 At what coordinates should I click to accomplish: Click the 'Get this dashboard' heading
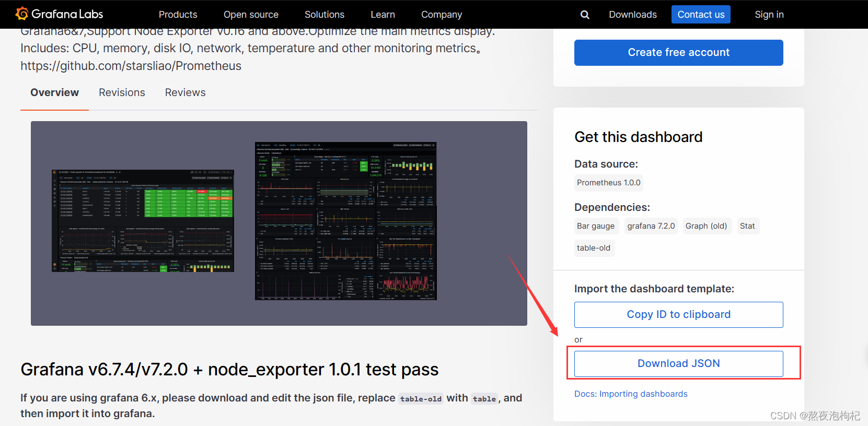[638, 137]
